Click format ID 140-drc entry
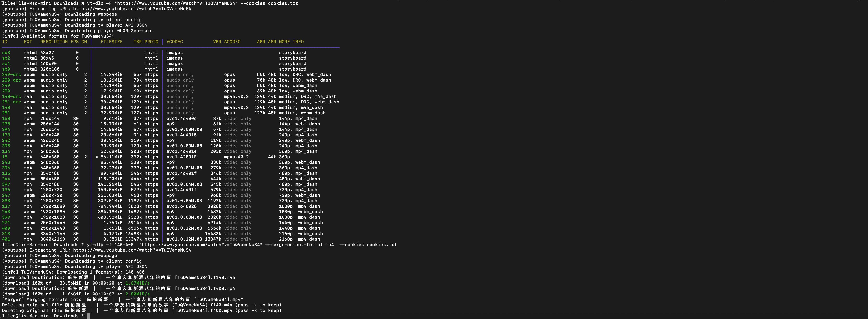Viewport: 868px width, 319px height. pyautogui.click(x=11, y=97)
